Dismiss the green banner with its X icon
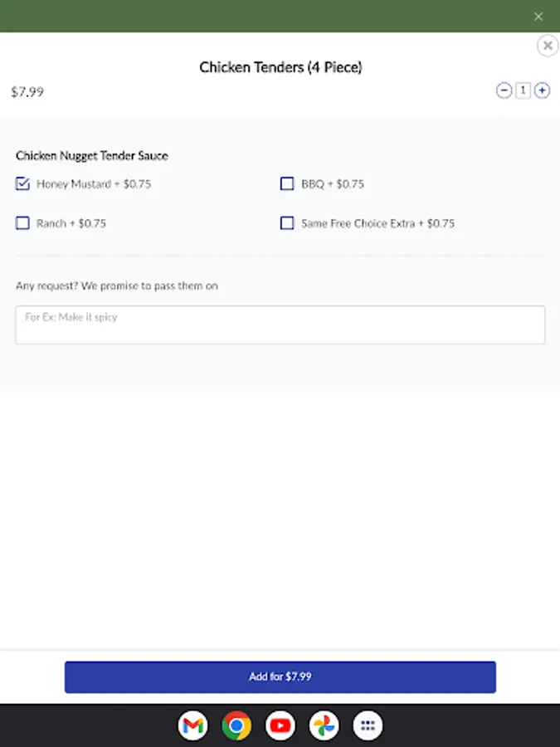Viewport: 560px width, 747px height. pyautogui.click(x=538, y=15)
